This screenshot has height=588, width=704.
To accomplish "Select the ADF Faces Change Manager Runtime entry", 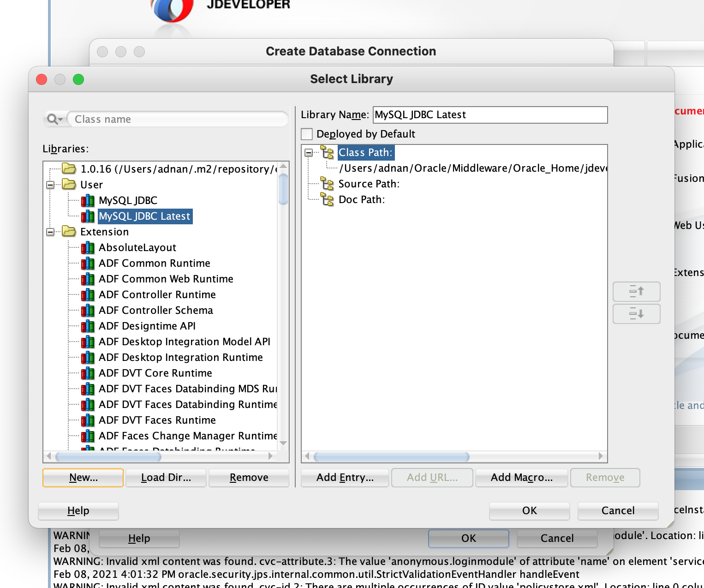I will pos(188,436).
